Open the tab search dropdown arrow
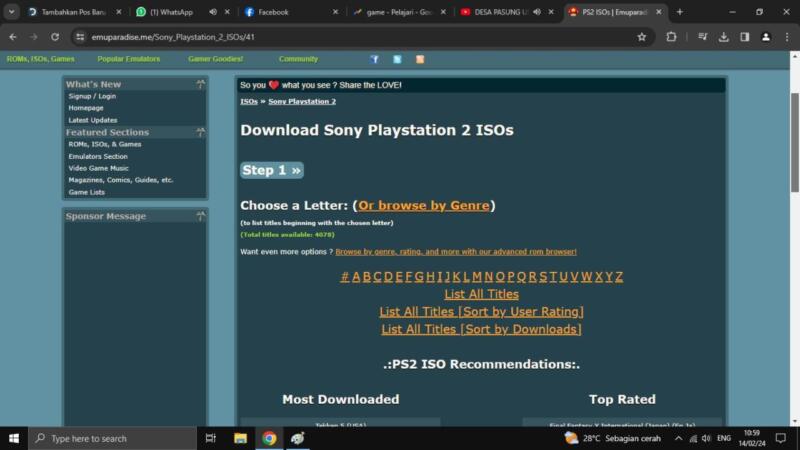The height and width of the screenshot is (450, 800). pyautogui.click(x=11, y=12)
